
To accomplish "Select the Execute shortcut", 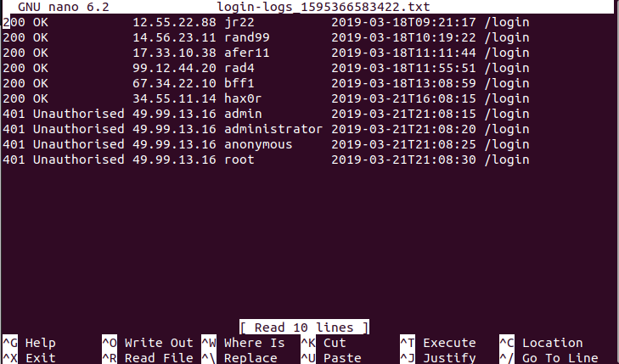I will pyautogui.click(x=449, y=343).
